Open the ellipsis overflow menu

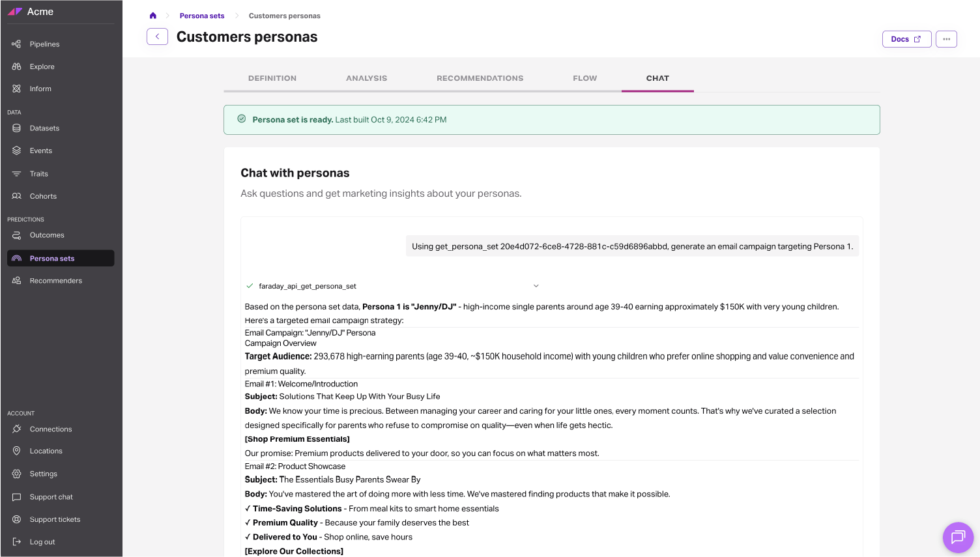click(x=946, y=39)
